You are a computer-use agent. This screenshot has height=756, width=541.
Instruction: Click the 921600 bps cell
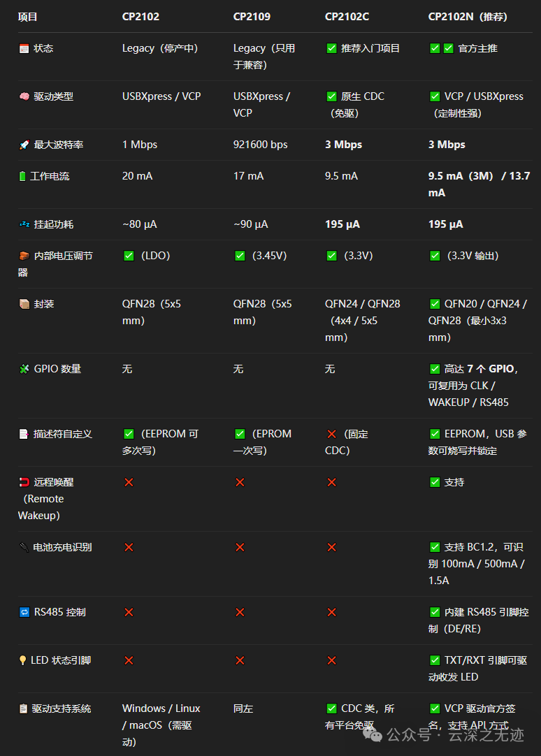pyautogui.click(x=261, y=145)
